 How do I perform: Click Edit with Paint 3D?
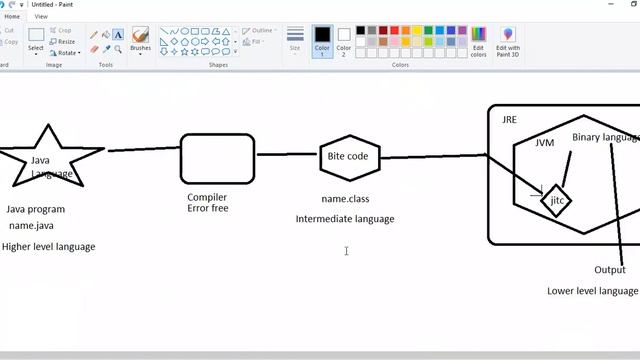tap(508, 42)
